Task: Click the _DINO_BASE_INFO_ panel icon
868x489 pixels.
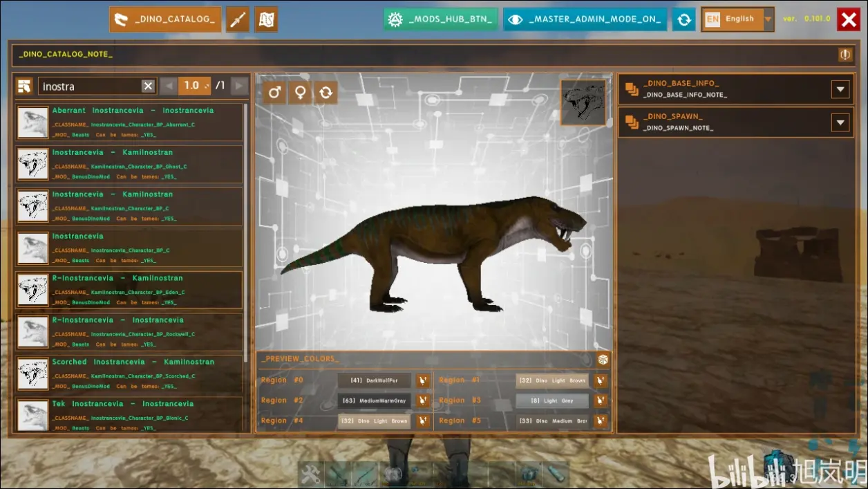Action: click(x=632, y=89)
